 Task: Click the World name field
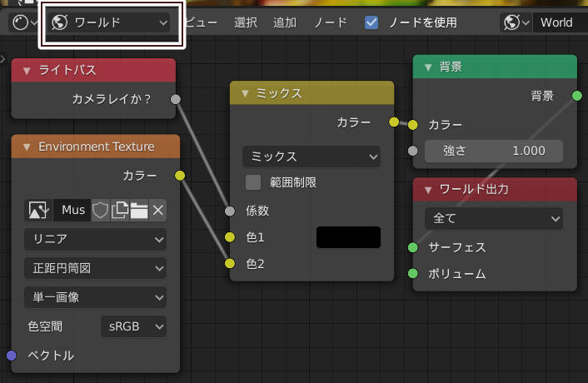pos(561,22)
